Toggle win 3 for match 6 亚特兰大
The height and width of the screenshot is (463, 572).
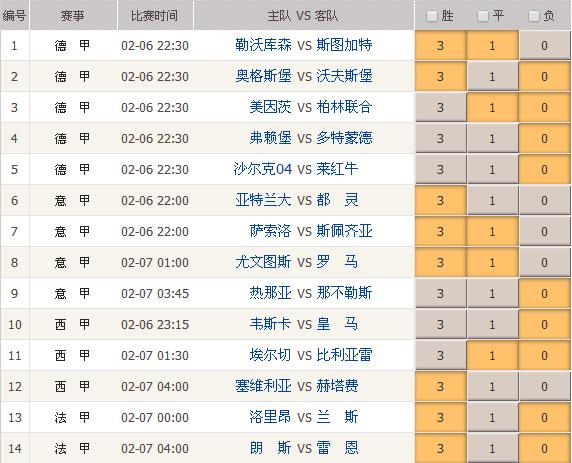[441, 200]
